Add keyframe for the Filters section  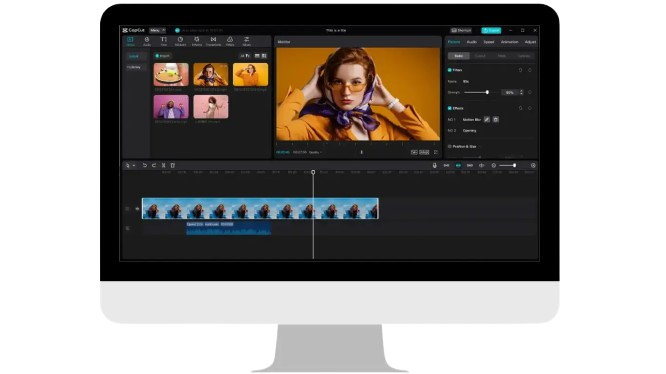[530, 70]
